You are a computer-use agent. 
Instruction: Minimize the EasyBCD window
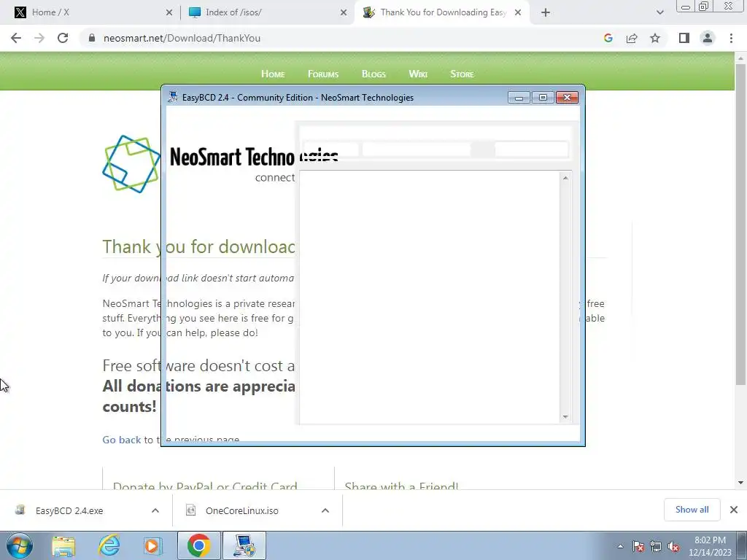(519, 98)
